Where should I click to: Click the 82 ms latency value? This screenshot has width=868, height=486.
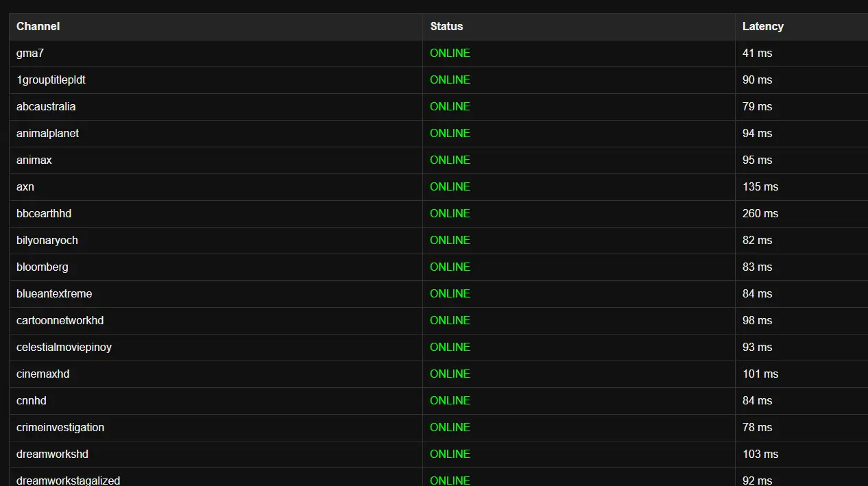point(757,240)
